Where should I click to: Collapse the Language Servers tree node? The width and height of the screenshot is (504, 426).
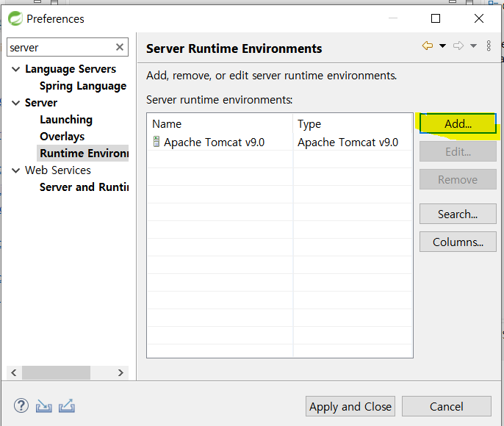15,69
